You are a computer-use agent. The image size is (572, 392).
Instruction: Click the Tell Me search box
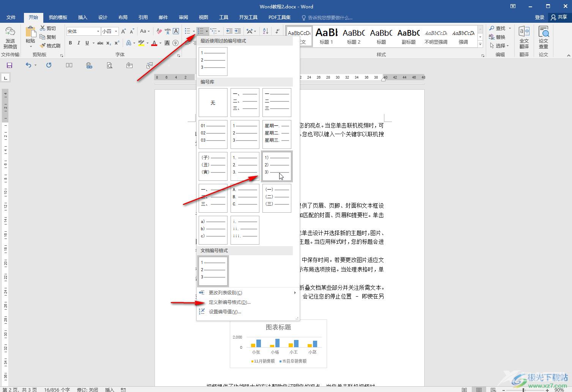[x=327, y=17]
